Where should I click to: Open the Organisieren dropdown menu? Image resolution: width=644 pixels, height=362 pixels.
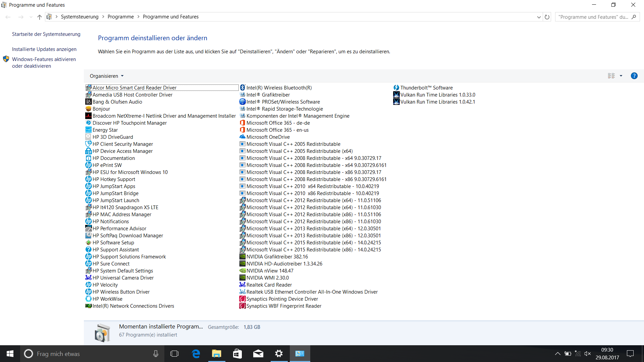tap(107, 76)
